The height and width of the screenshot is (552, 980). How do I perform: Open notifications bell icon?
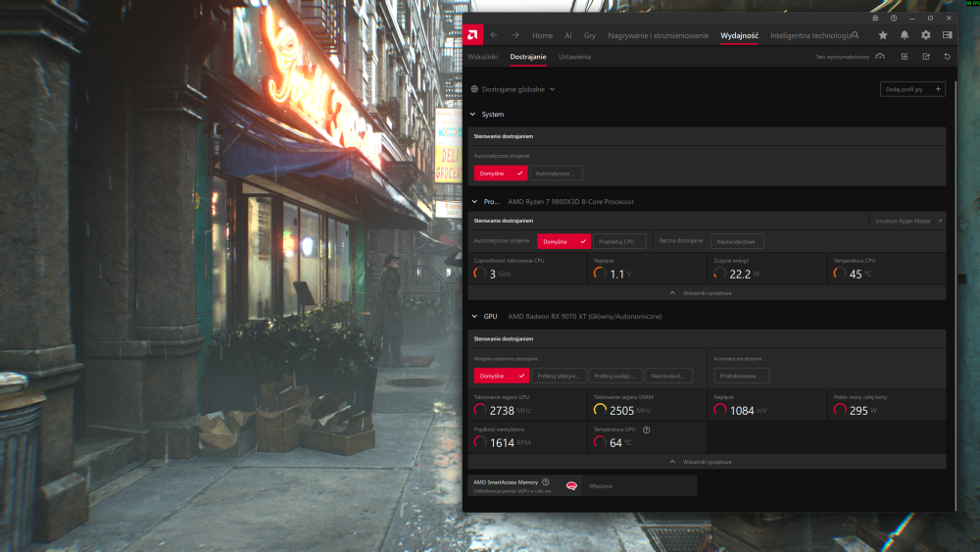click(x=904, y=35)
